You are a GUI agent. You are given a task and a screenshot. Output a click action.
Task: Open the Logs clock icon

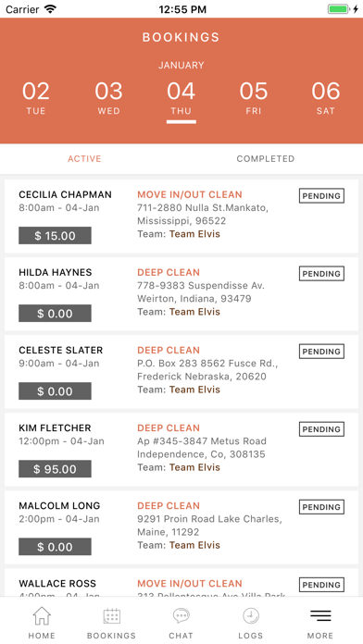point(251,616)
